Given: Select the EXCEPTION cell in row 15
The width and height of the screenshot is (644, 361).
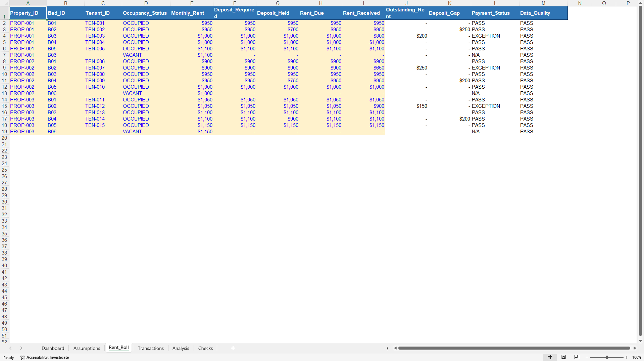Looking at the screenshot, I should click(x=495, y=106).
